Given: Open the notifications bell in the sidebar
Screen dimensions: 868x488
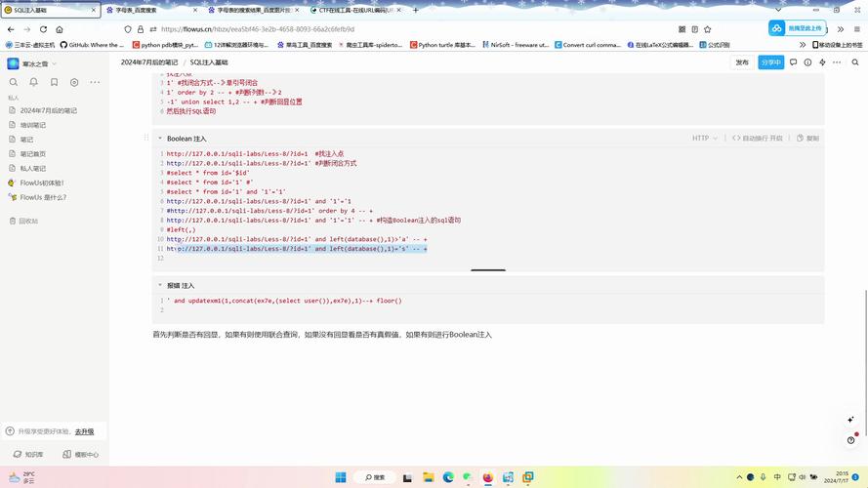Looking at the screenshot, I should tap(34, 82).
